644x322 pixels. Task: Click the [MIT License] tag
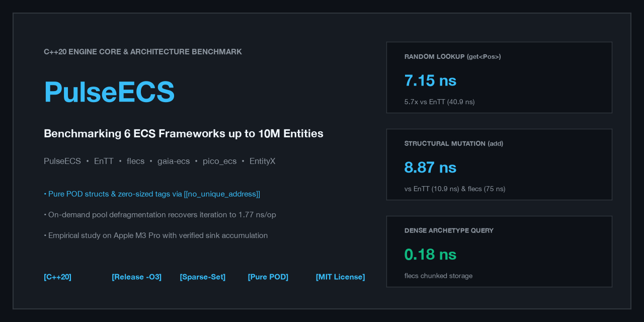tap(341, 277)
